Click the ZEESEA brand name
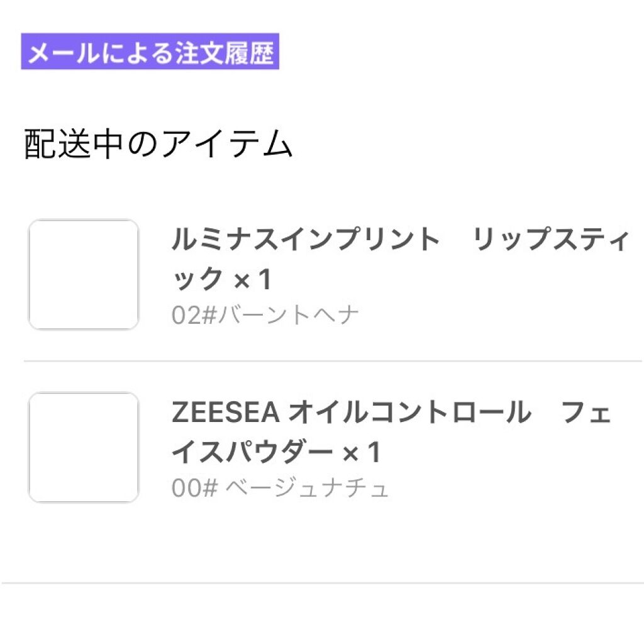This screenshot has width=644, height=644. (225, 413)
